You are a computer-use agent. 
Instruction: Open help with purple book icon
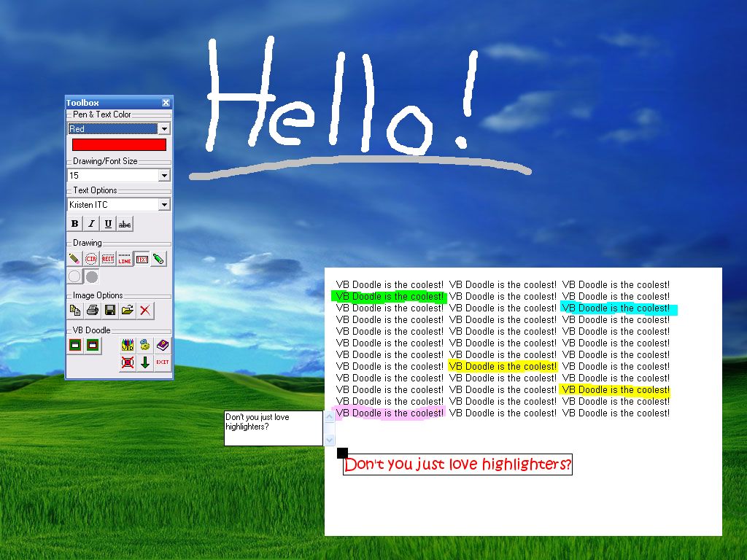pos(163,345)
